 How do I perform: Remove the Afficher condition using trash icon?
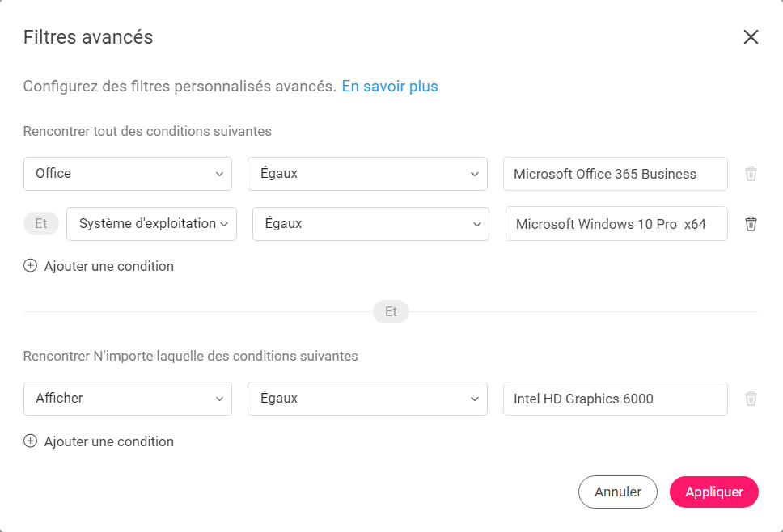pos(751,399)
